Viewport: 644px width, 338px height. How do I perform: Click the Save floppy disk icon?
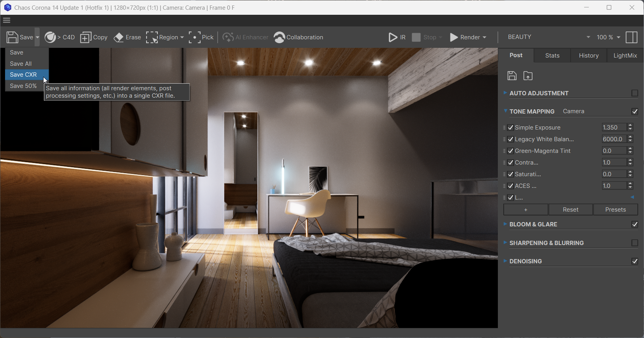point(12,37)
